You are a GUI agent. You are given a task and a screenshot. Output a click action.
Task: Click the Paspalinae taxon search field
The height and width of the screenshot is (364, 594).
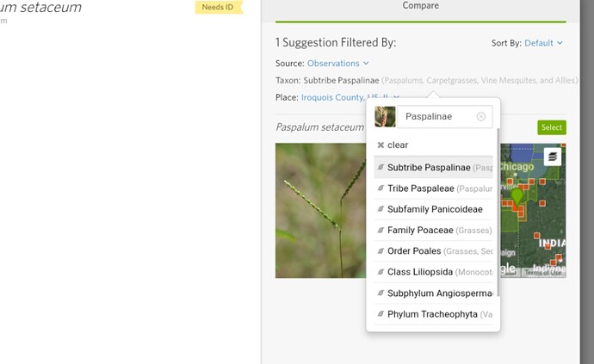437,116
